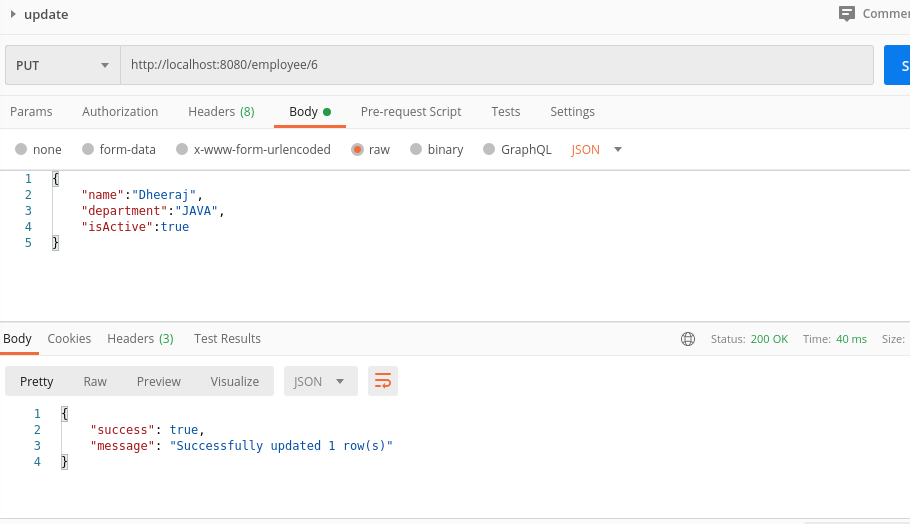Viewport: 910px width, 524px height.
Task: Click the network globe icon near Status
Action: (688, 339)
